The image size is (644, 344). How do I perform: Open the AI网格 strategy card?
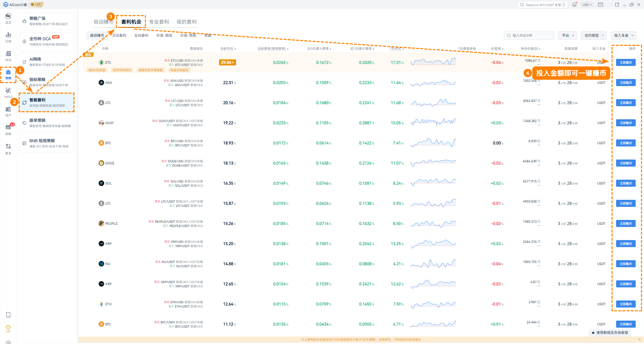(x=47, y=62)
